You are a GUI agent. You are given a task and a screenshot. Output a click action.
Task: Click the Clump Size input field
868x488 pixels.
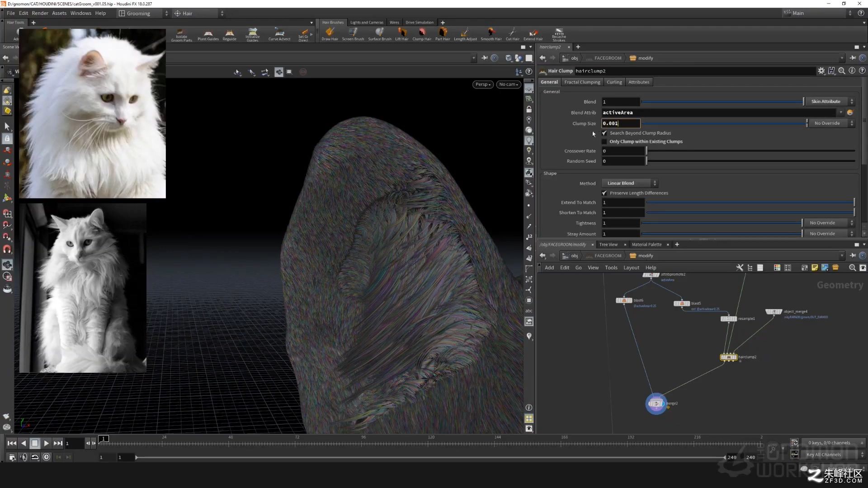pos(621,123)
